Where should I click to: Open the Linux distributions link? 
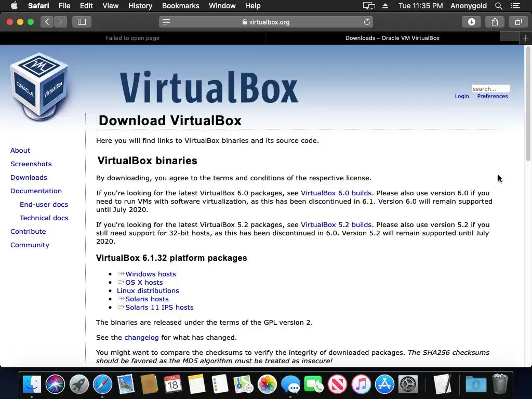click(x=148, y=291)
